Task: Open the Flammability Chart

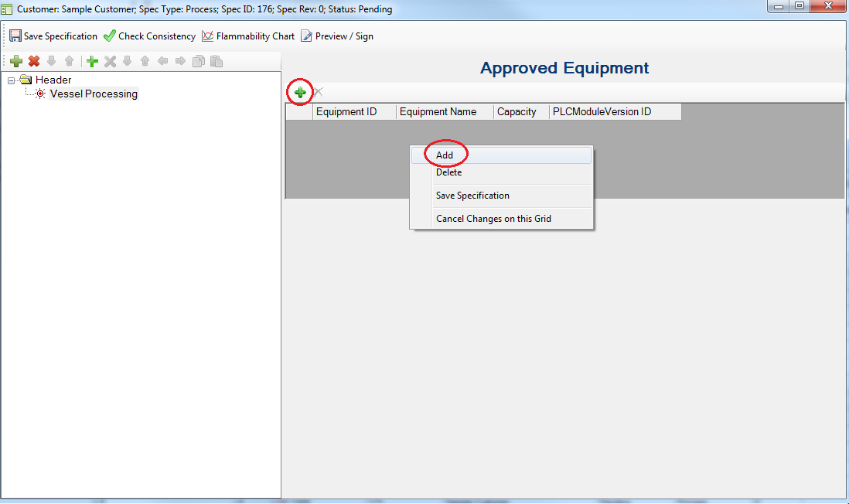Action: click(x=248, y=36)
